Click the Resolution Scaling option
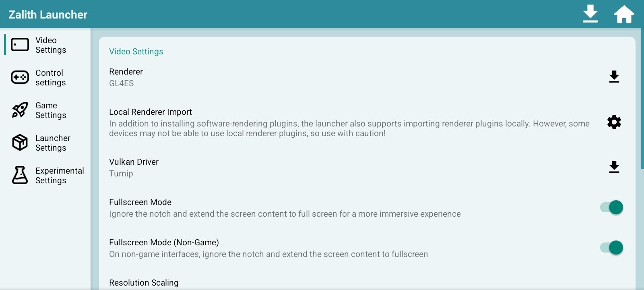This screenshot has height=290, width=644. [144, 283]
